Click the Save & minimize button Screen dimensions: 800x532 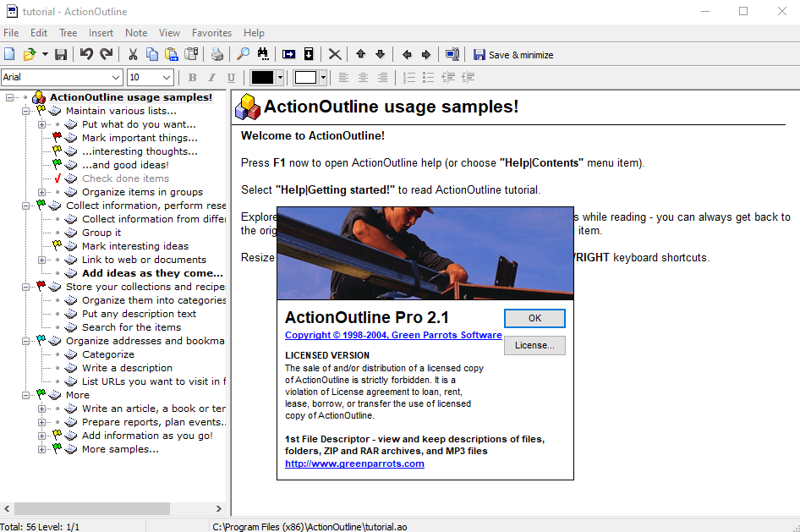click(514, 55)
